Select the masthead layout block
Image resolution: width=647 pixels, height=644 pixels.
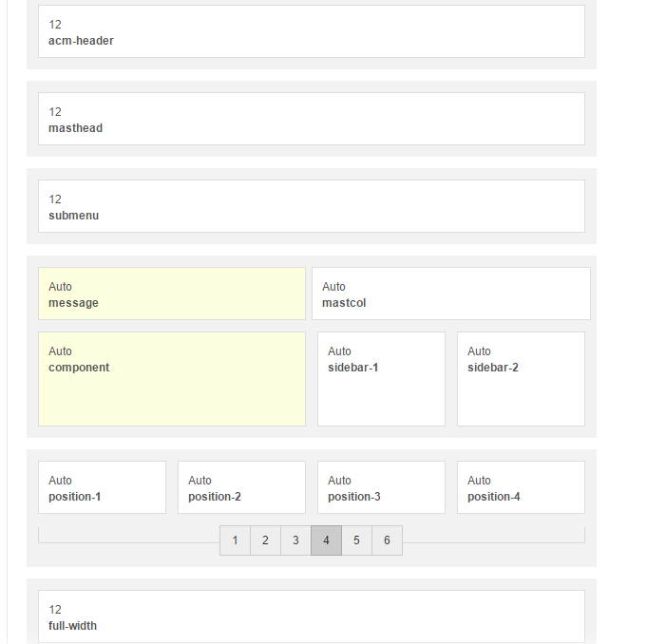pyautogui.click(x=311, y=119)
